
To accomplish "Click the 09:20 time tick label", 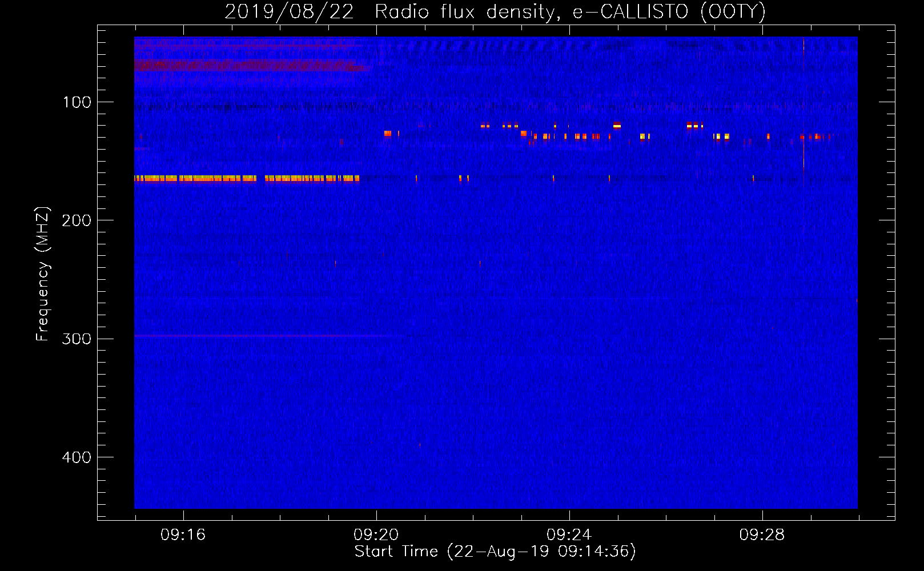I will pyautogui.click(x=376, y=535).
